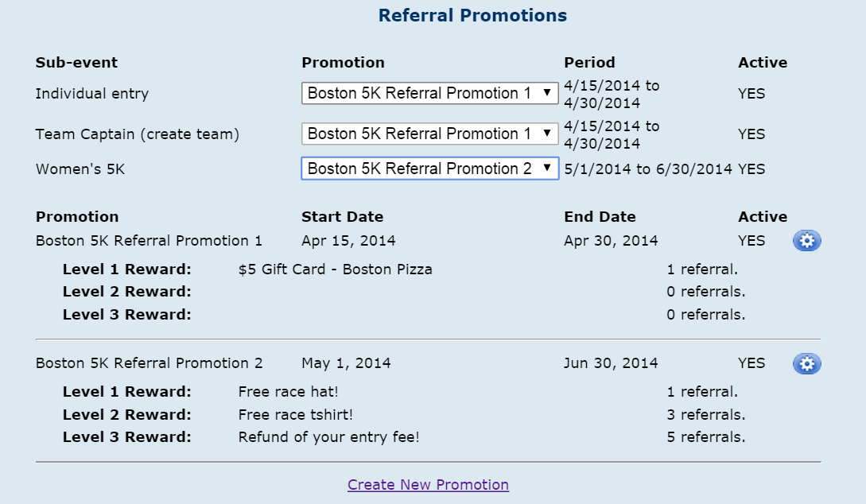This screenshot has width=866, height=504.
Task: Click the Period column header
Action: point(589,63)
